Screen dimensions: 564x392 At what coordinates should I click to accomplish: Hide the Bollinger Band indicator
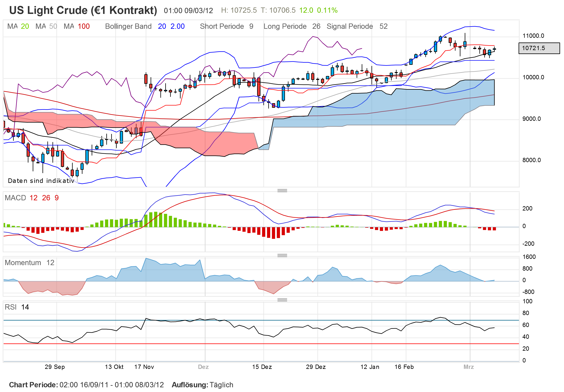pyautogui.click(x=128, y=26)
